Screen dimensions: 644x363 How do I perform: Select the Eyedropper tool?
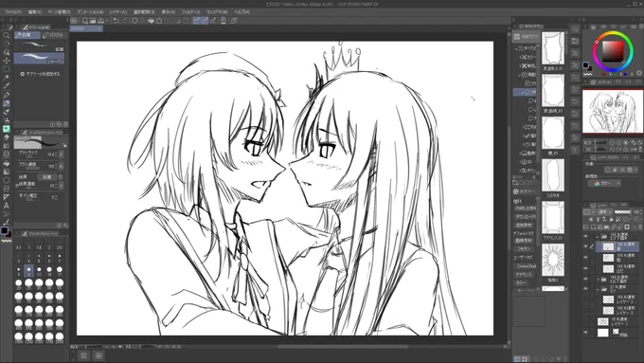(7, 86)
